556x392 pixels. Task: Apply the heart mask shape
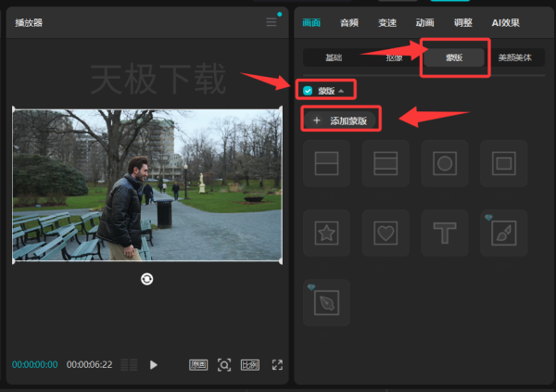[x=385, y=233]
